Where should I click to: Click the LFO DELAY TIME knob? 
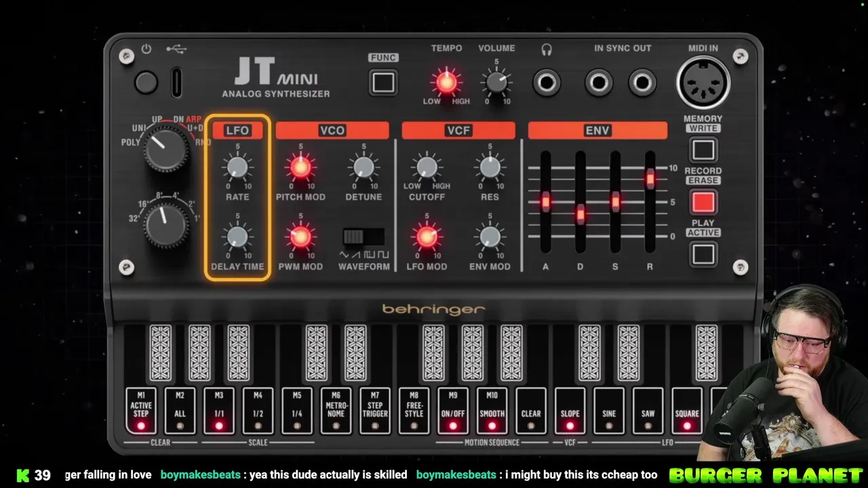(237, 237)
